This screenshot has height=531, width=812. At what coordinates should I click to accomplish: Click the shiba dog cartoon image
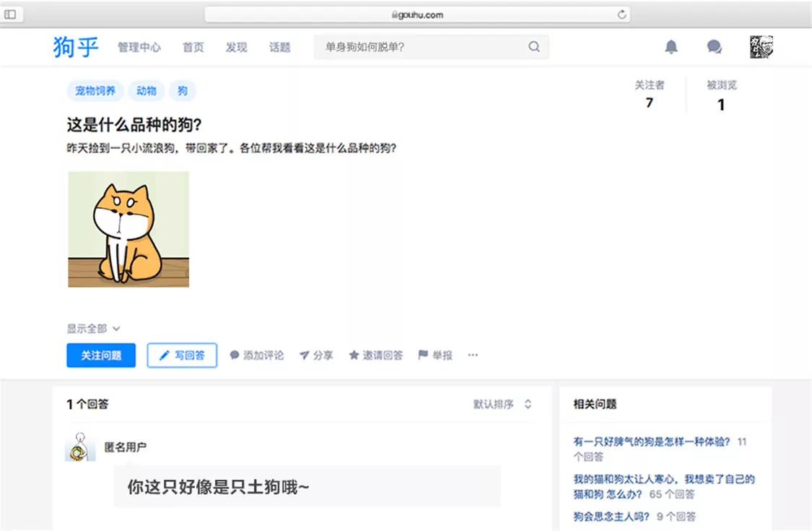pyautogui.click(x=128, y=229)
